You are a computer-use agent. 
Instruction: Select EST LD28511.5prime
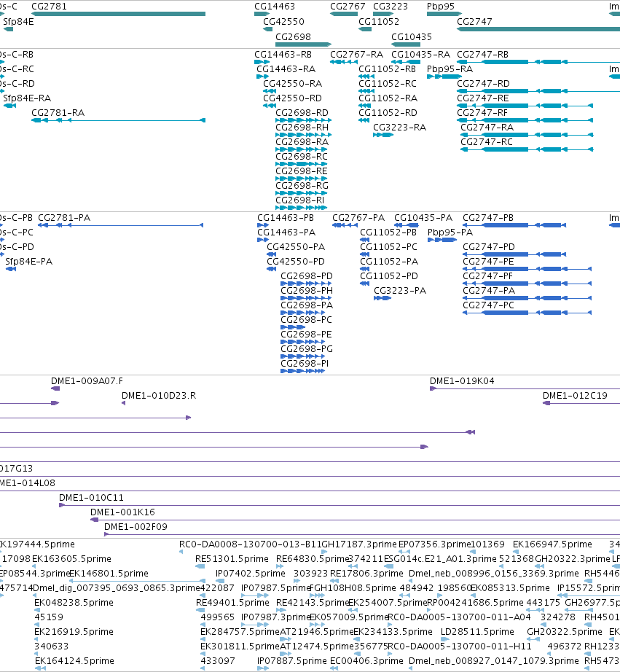(x=477, y=632)
